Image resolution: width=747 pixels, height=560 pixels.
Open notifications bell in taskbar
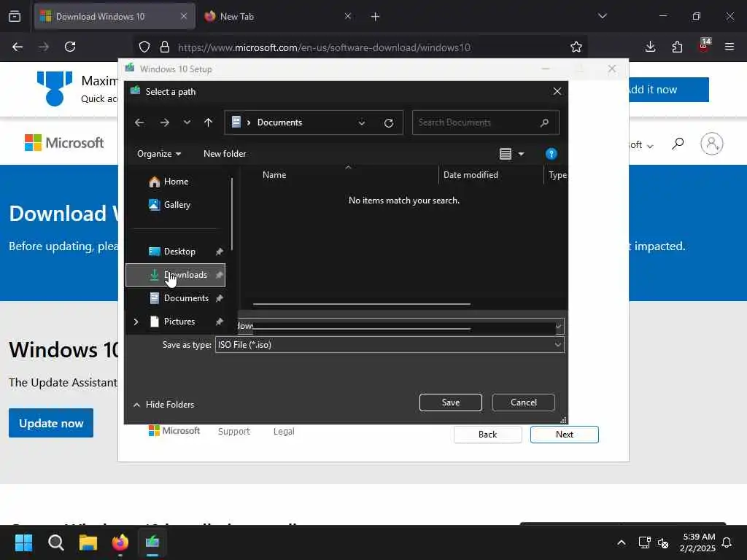click(727, 542)
